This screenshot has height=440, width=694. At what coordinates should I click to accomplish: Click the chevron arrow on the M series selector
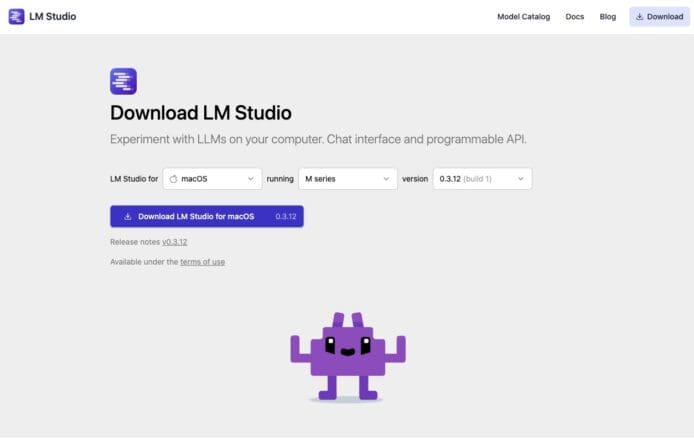(385, 179)
